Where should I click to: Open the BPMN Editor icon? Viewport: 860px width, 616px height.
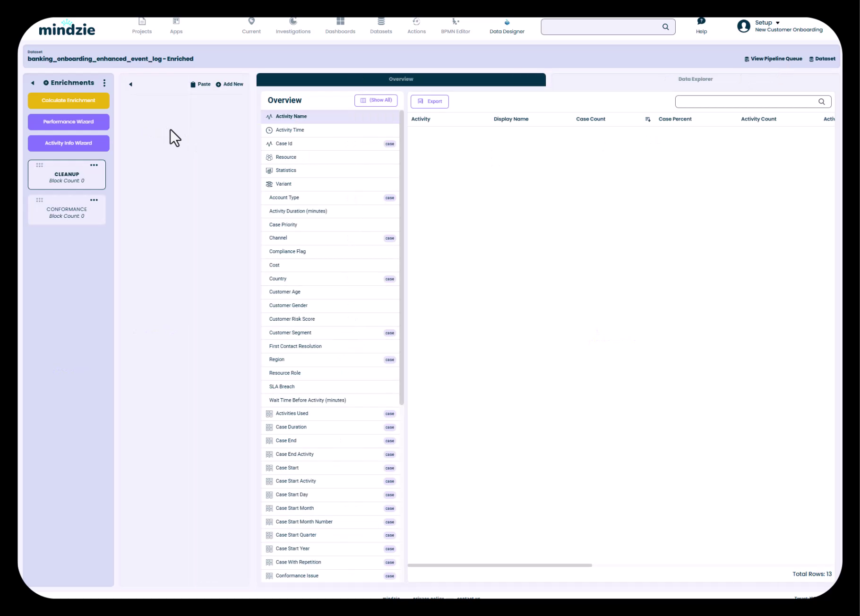click(x=456, y=22)
